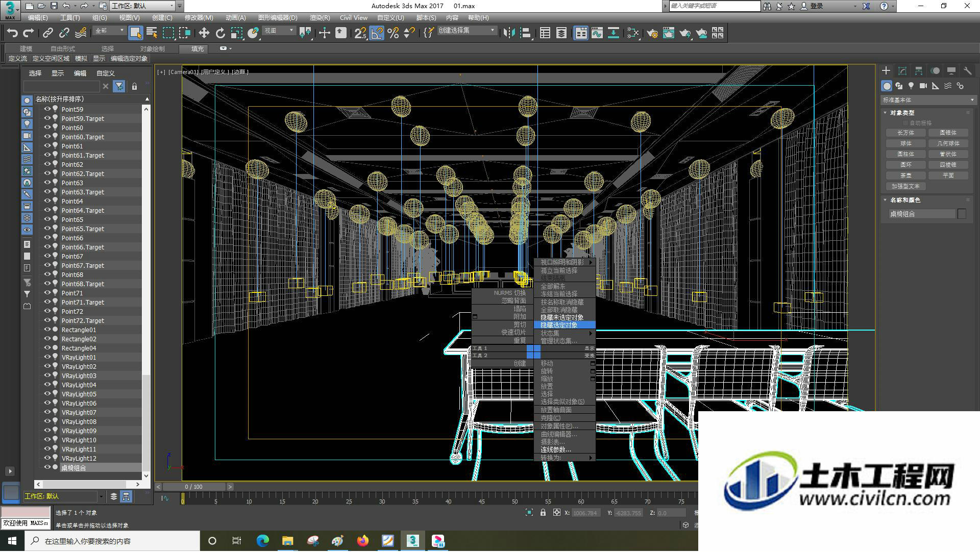980x552 pixels.
Task: Click the Windows Start button
Action: (12, 541)
